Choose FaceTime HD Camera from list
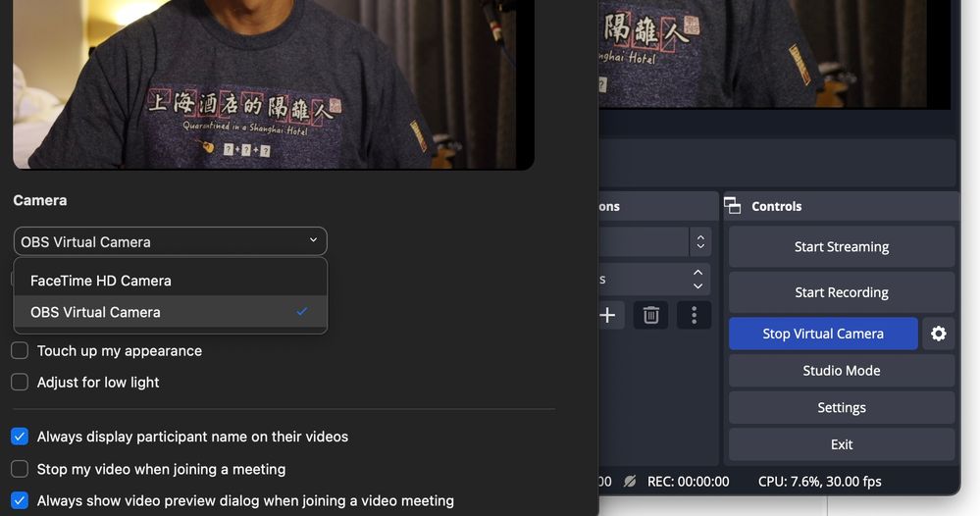Screen dimensions: 980x516 (x=170, y=281)
